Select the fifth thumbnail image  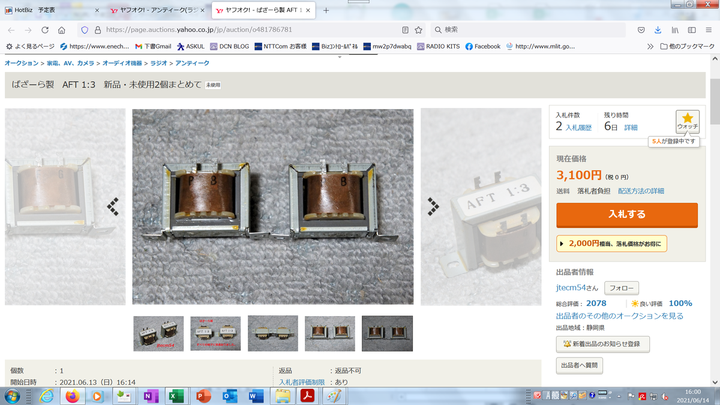tap(387, 333)
